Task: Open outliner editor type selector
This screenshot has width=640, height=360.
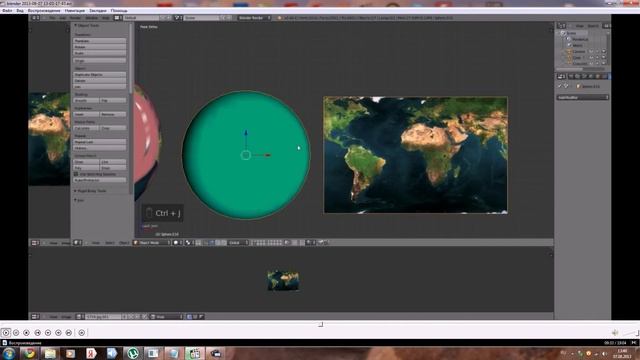Action: point(562,26)
